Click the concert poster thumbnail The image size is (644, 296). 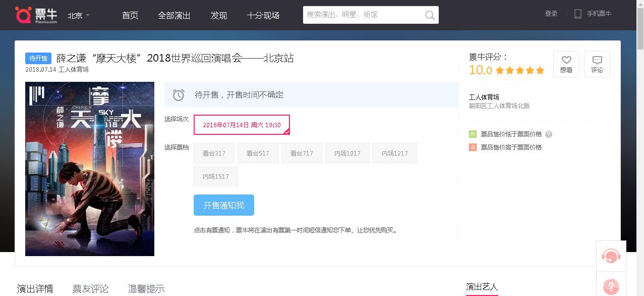pos(90,169)
